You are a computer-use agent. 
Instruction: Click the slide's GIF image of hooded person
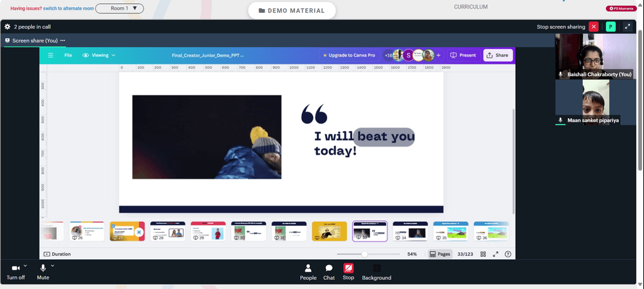pyautogui.click(x=207, y=137)
